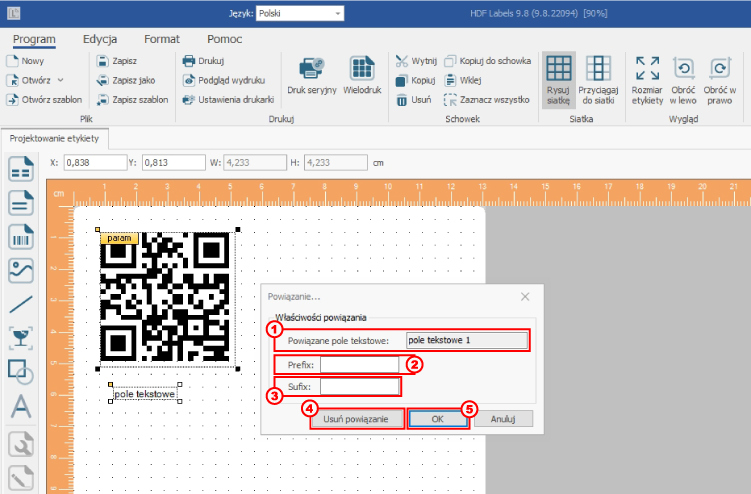Cancel the dialog with Anuluj
Viewport: 751px width, 494px height.
click(x=503, y=419)
